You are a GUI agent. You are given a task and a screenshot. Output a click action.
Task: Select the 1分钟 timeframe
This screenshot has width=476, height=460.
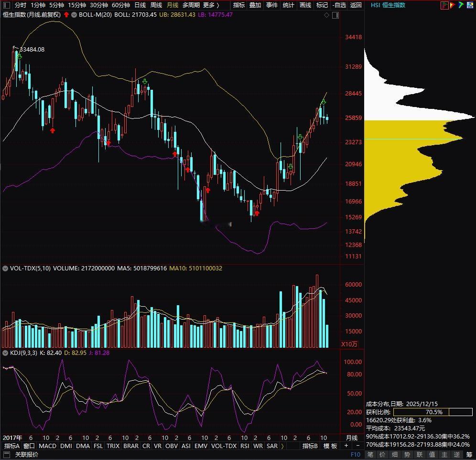tap(38, 5)
